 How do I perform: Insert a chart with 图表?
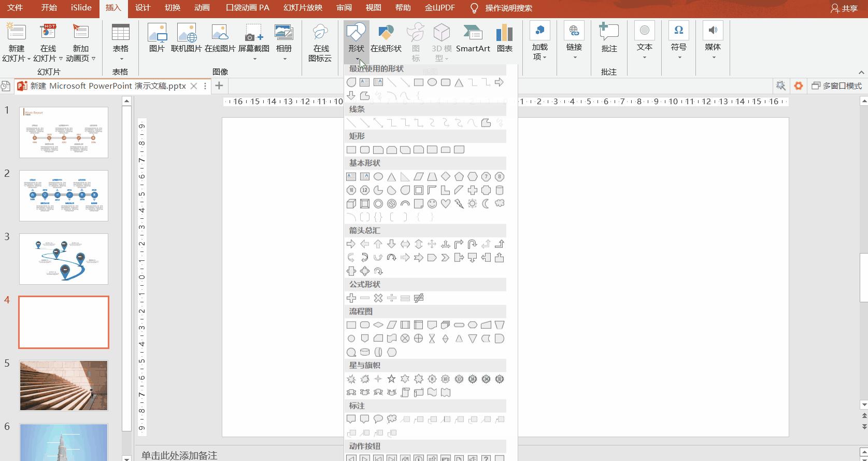coord(504,39)
